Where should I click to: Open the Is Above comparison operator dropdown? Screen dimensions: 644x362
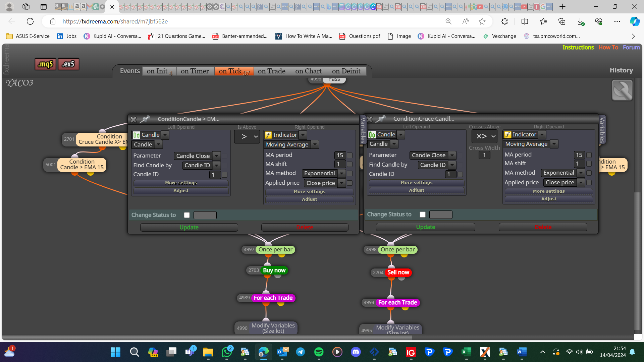coord(247,136)
